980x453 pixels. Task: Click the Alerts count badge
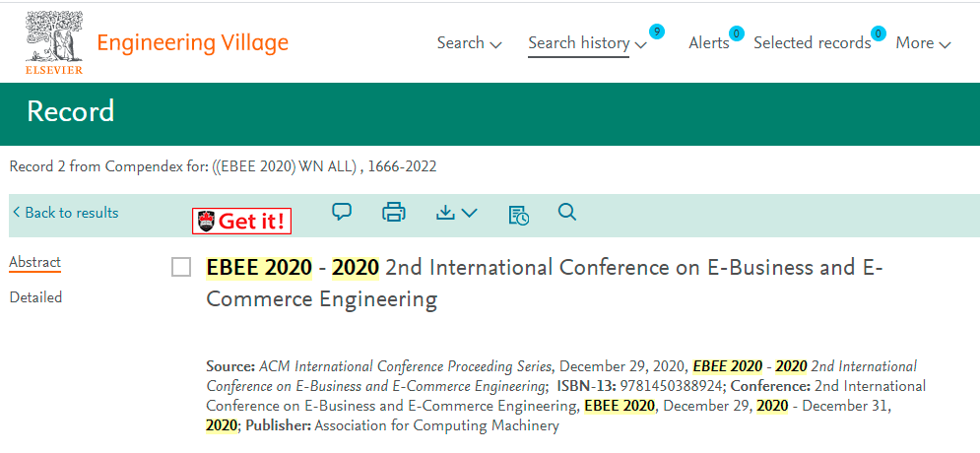(x=737, y=33)
